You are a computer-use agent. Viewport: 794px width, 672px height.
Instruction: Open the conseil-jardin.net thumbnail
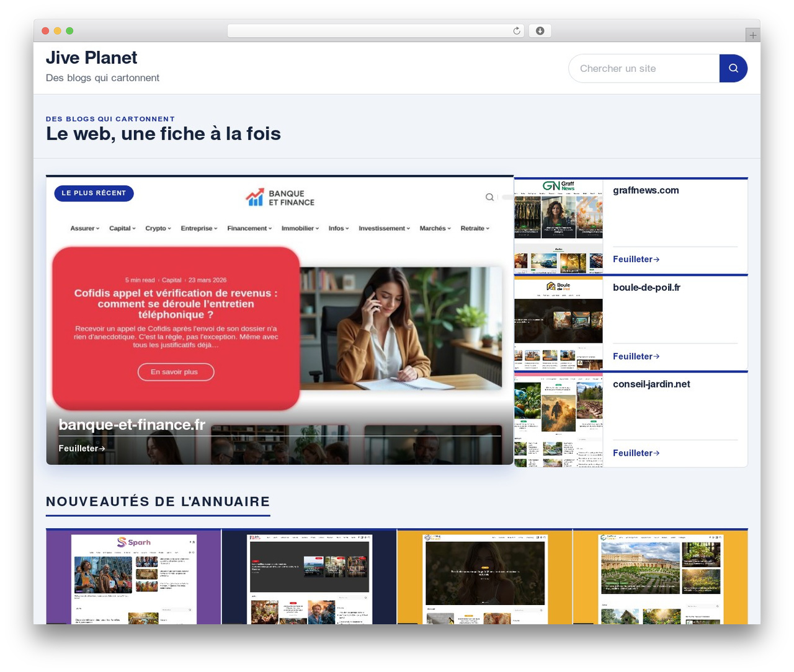click(558, 420)
